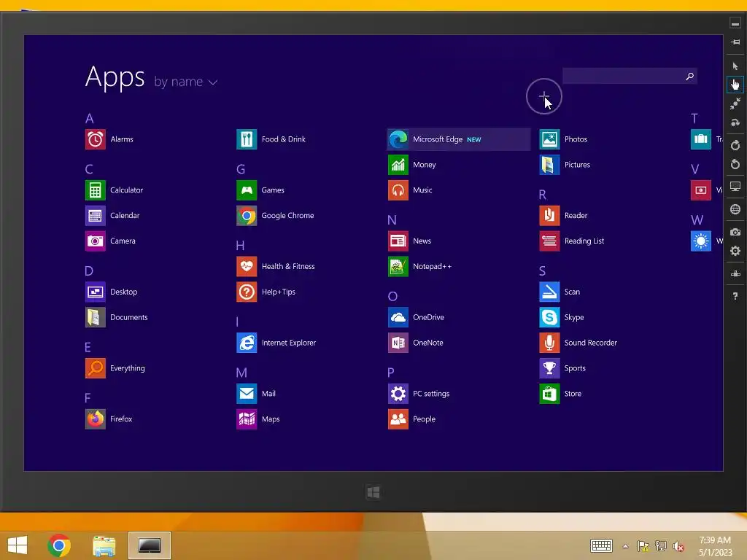747x560 pixels.
Task: Open the Photos app
Action: point(564,139)
